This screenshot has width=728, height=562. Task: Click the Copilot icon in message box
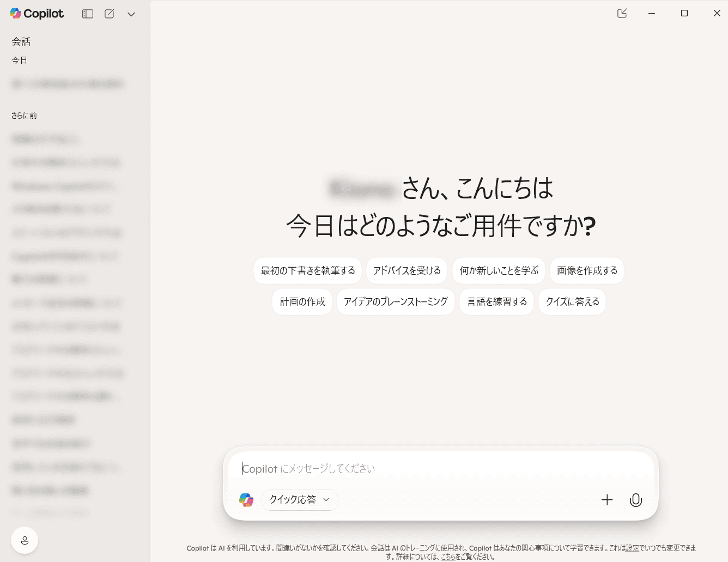coord(246,500)
